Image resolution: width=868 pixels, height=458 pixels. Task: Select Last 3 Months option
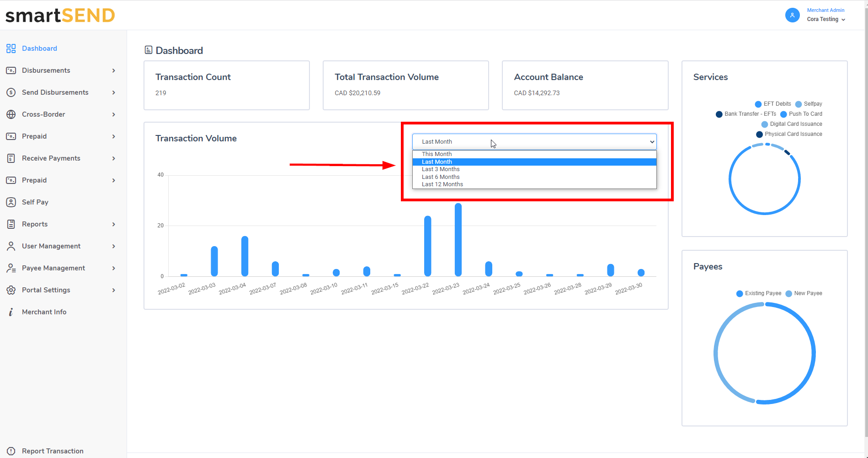[441, 169]
